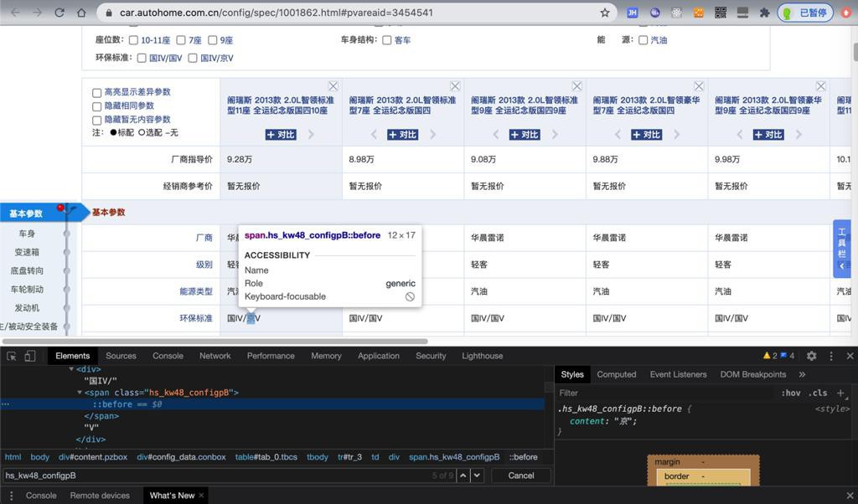This screenshot has width=858, height=504.
Task: Open the 级别 parameter link
Action: click(204, 265)
